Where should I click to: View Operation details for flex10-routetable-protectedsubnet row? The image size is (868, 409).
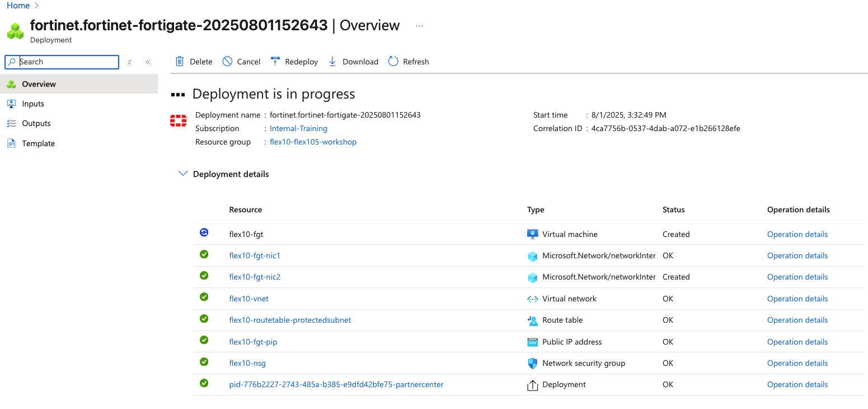coord(797,320)
